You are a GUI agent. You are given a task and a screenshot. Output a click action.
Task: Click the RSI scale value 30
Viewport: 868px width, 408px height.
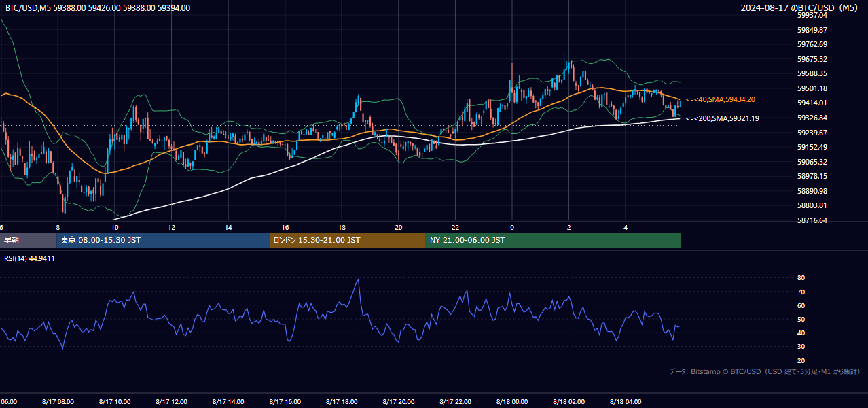pos(801,347)
